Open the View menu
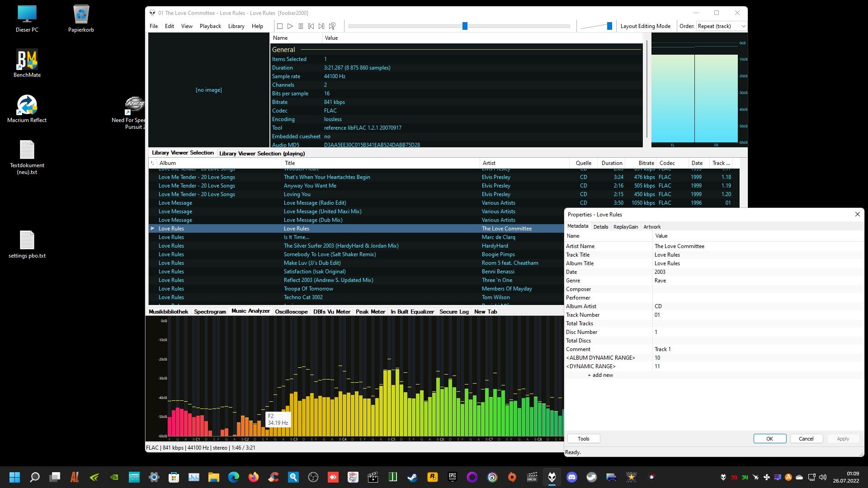 point(187,26)
